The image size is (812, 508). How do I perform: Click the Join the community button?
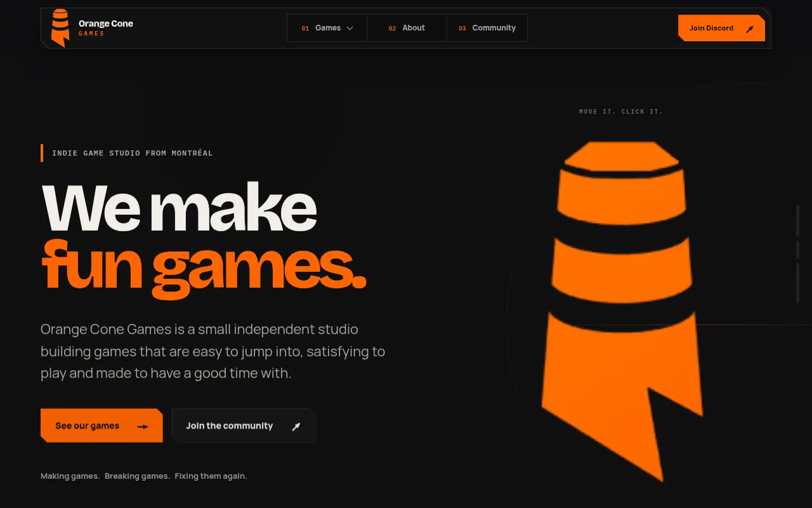[244, 425]
